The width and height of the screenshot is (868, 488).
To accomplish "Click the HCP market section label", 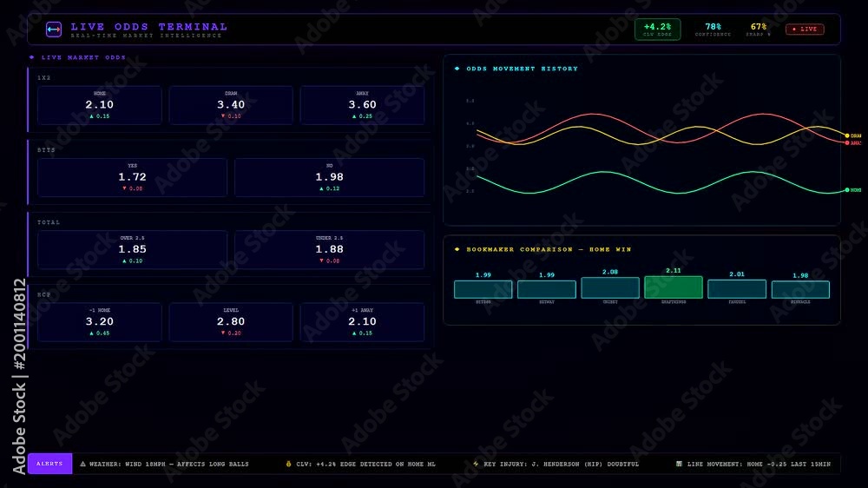I will [x=44, y=294].
